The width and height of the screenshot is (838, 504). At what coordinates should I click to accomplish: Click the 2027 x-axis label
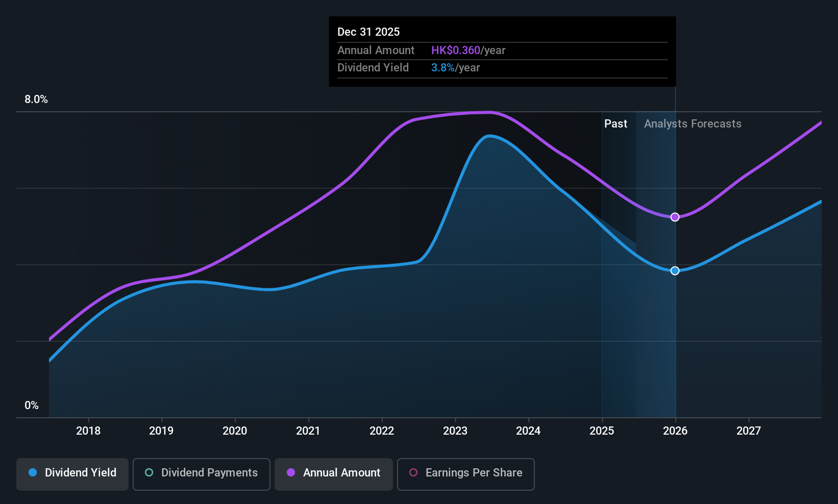[x=749, y=431]
